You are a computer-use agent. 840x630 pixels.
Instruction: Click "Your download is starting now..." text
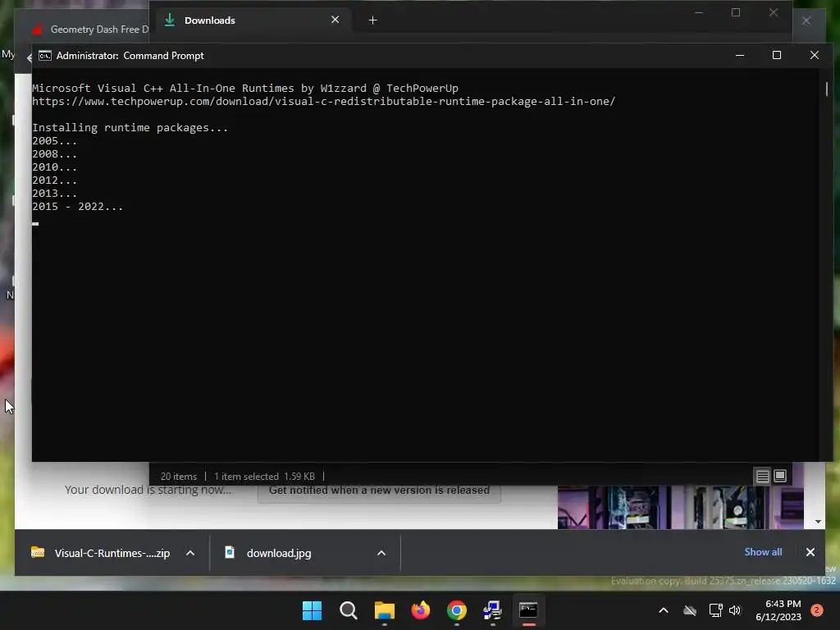coord(148,491)
